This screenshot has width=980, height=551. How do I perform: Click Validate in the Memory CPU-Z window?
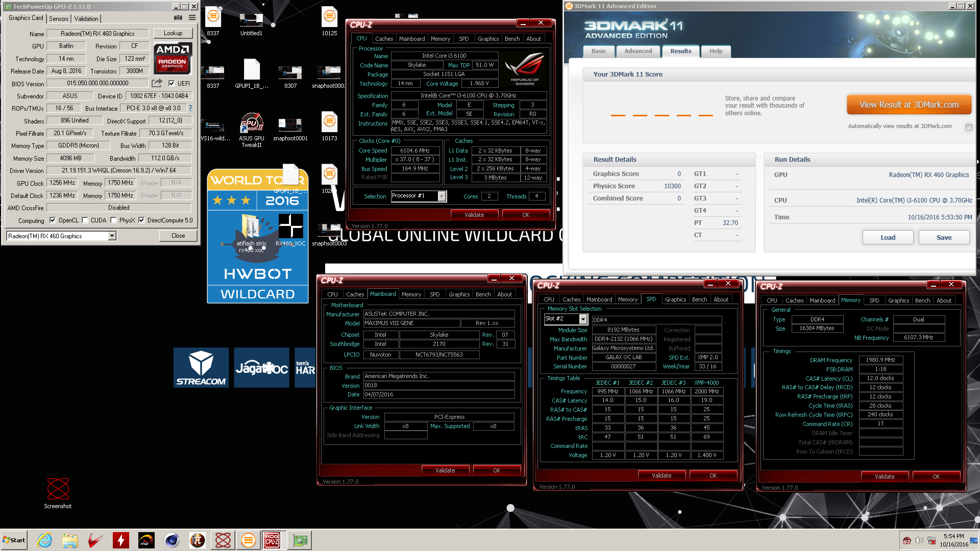point(885,477)
